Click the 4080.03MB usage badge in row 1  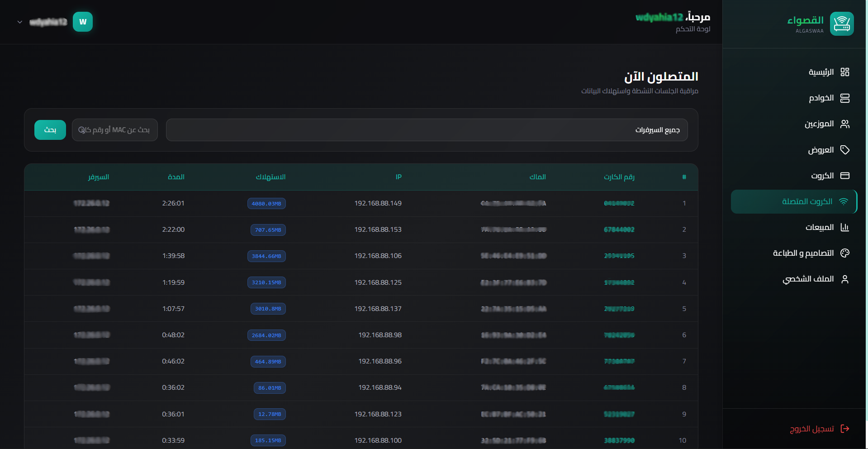(x=266, y=203)
